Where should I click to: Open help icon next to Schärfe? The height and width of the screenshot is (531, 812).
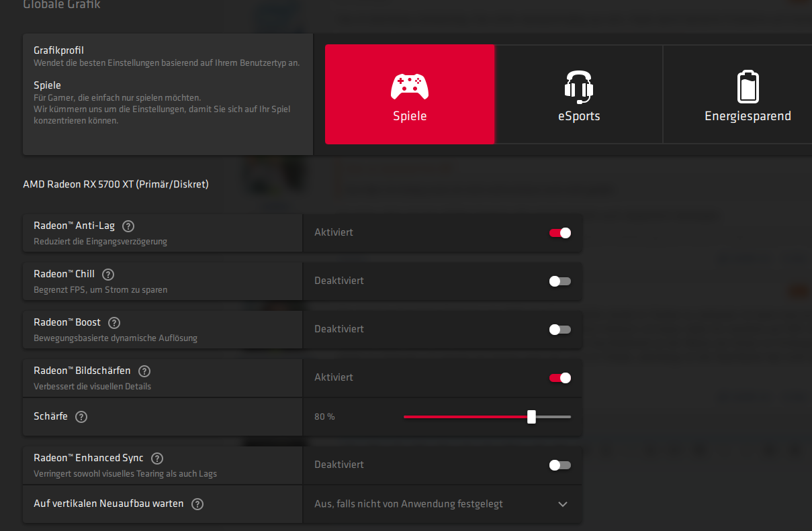point(81,417)
